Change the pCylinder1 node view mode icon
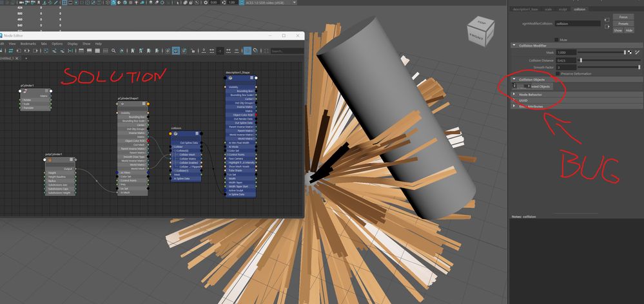The image size is (644, 304). pos(46,91)
